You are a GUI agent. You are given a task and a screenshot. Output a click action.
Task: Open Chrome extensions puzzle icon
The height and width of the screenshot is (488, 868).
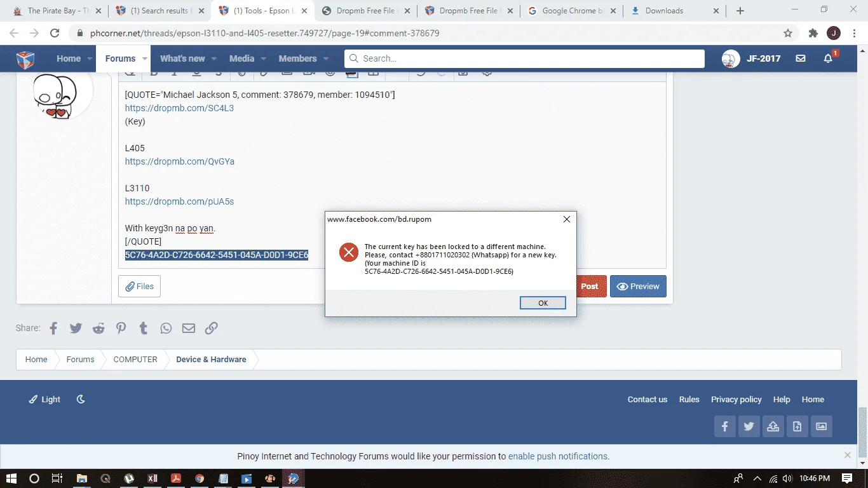813,33
